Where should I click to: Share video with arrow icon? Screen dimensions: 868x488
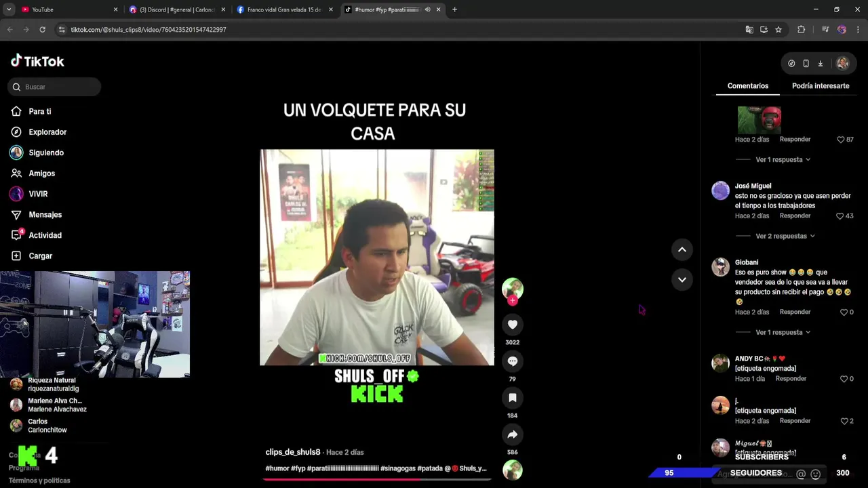coord(513,434)
